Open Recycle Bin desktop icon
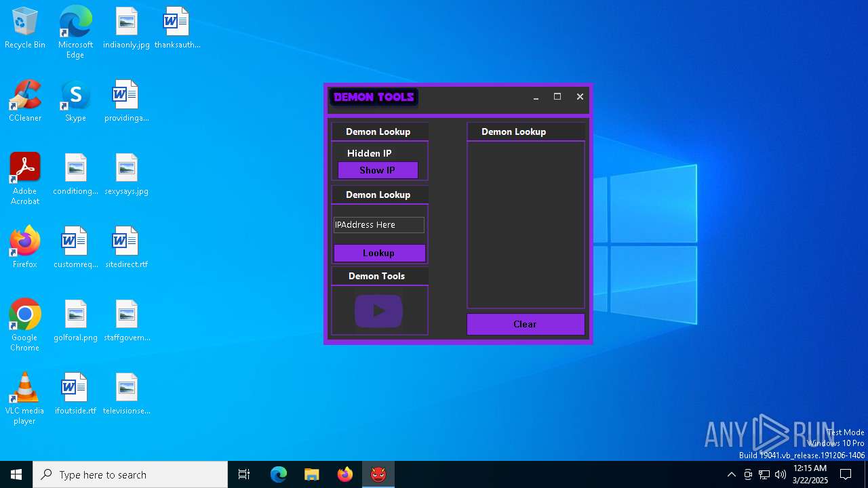This screenshot has height=488, width=868. pos(25,28)
